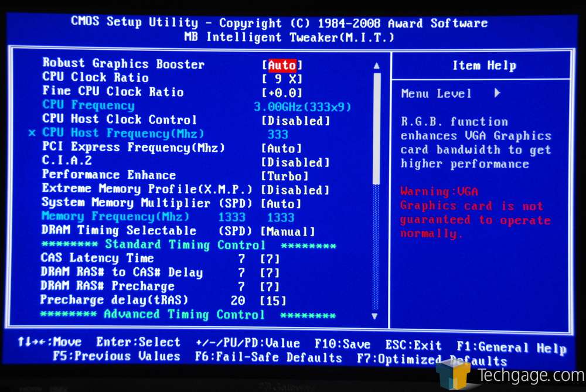Screen dimensions: 586x392
Task: Click the scrollbar up arrow
Action: pyautogui.click(x=376, y=66)
